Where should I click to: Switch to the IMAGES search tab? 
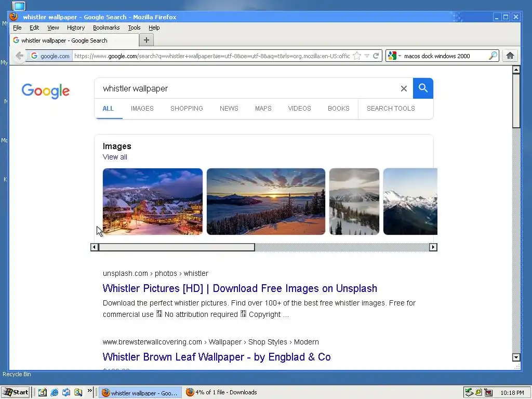pyautogui.click(x=142, y=108)
